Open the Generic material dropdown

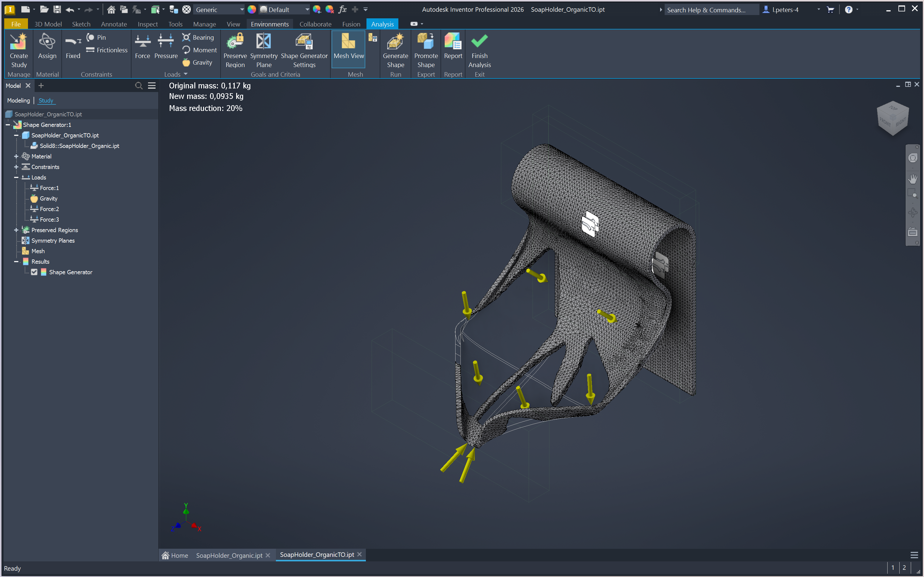[x=241, y=10]
